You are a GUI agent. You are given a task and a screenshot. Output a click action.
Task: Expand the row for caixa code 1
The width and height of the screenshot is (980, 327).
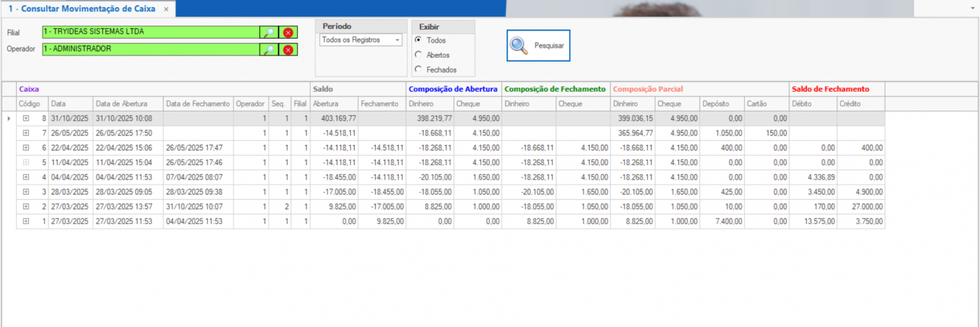click(26, 221)
